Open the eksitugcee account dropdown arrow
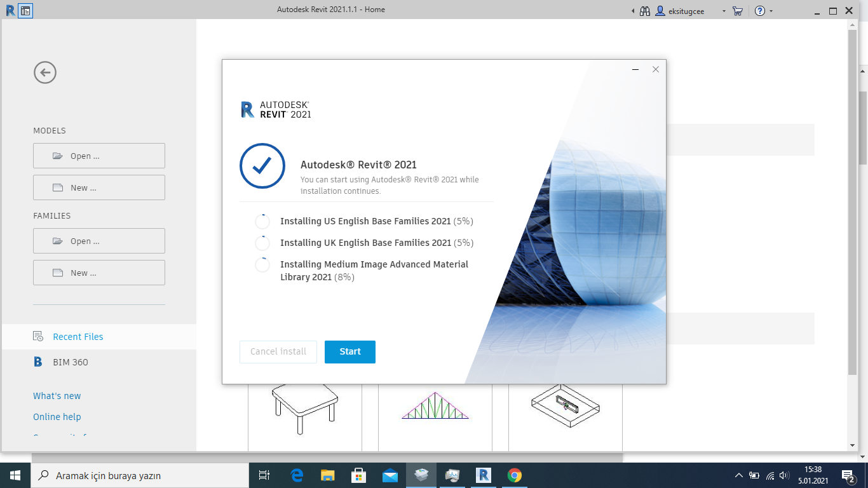This screenshot has height=488, width=868. point(724,11)
